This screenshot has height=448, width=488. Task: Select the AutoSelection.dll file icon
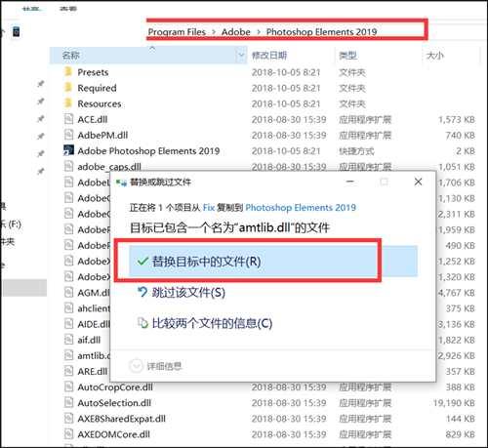(x=68, y=403)
